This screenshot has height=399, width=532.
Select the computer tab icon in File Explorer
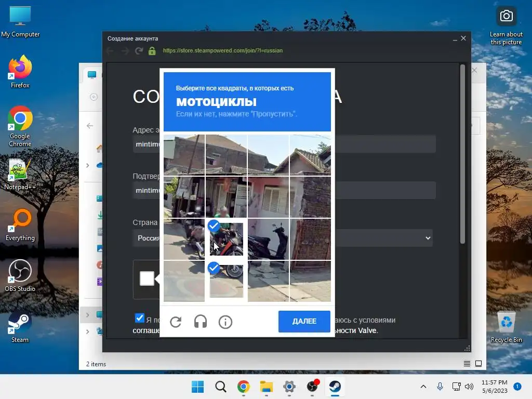coord(92,75)
